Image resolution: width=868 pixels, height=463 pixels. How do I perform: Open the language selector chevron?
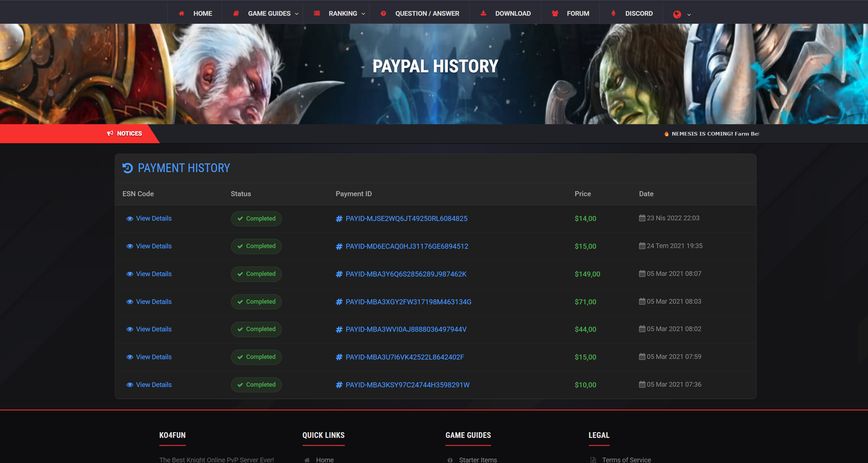689,15
